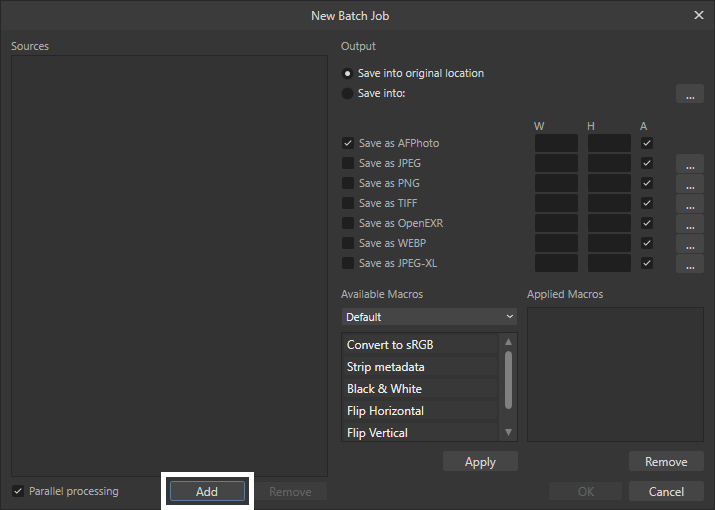715x510 pixels.
Task: Click the width field for Save as PNG
Action: coord(556,183)
